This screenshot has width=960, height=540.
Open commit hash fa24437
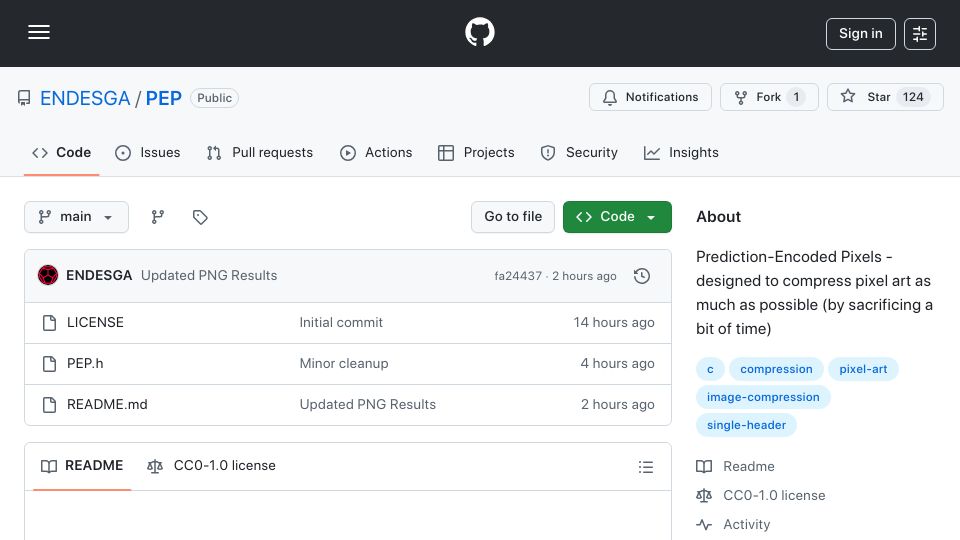point(518,276)
